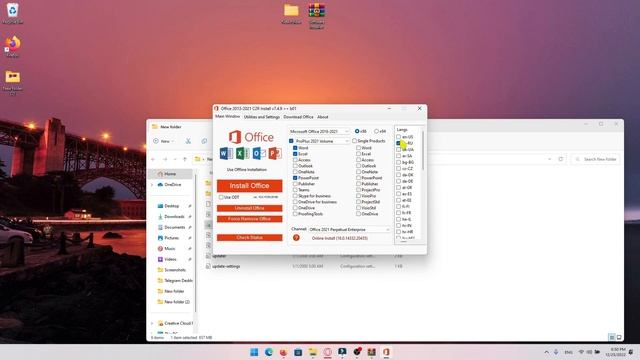Image resolution: width=640 pixels, height=360 pixels.
Task: Switch to the Main Window tab
Action: point(228,117)
